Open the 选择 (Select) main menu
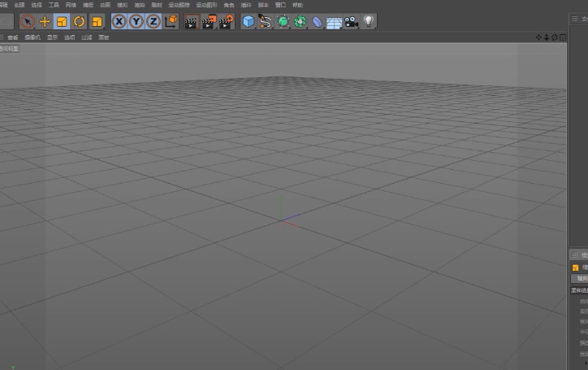 click(x=37, y=5)
